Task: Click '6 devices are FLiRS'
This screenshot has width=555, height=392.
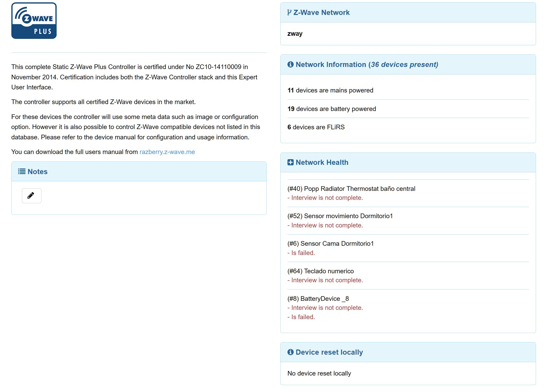Action: coord(316,127)
